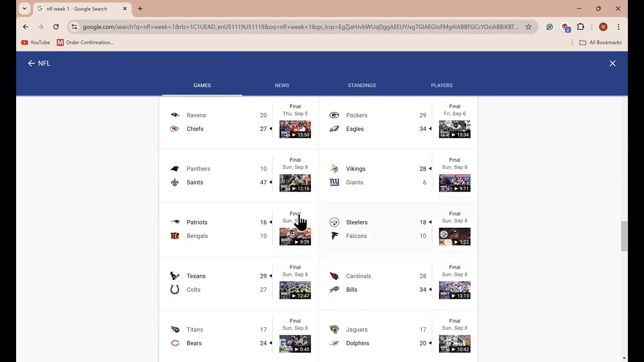
Task: Click the Dolphins team logo
Action: click(334, 343)
